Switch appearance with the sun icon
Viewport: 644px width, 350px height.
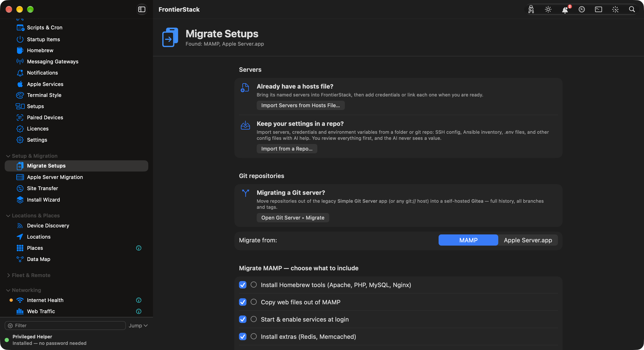(x=548, y=10)
